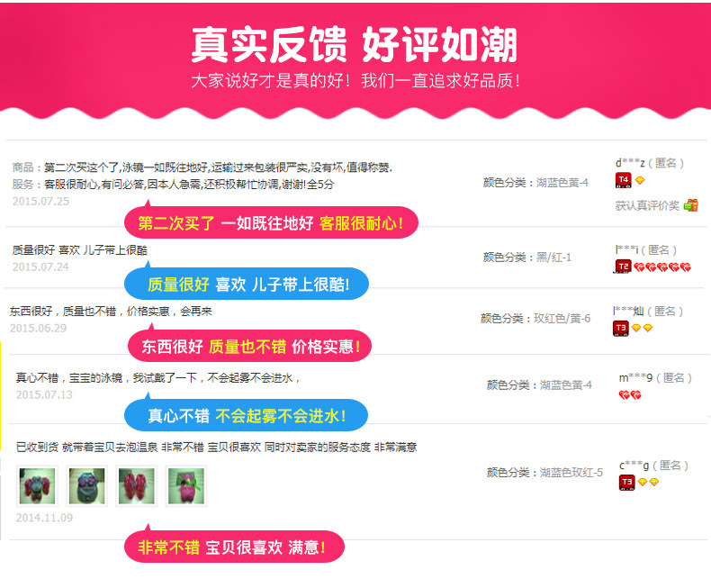Viewport: 711px width, 588px height.
Task: Click the pink bubble 非常不错 宝贝很喜欢 满意
Action: [x=234, y=547]
